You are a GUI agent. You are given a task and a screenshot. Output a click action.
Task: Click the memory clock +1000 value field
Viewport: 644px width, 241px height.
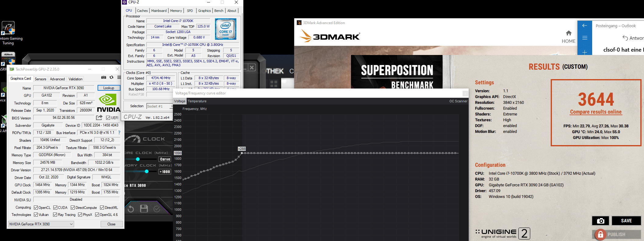(165, 172)
